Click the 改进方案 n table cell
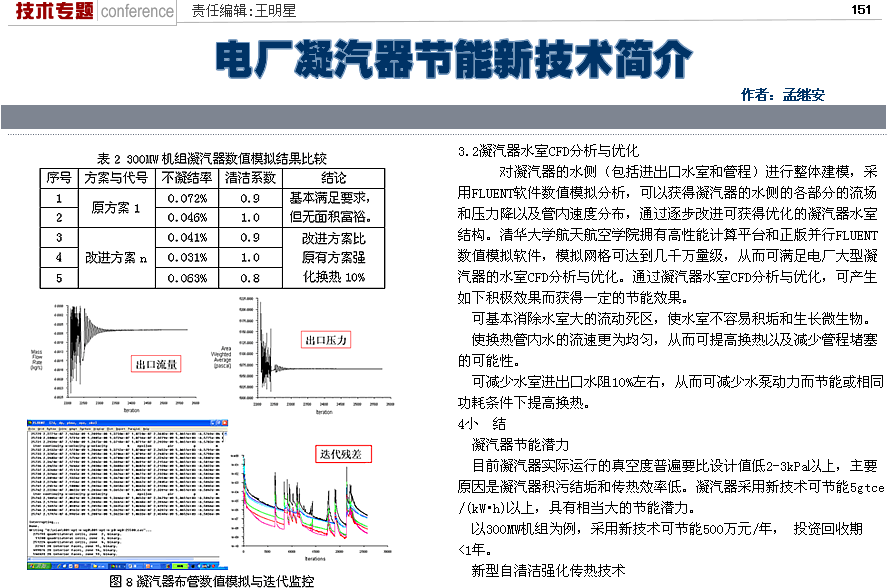888x588 pixels. (116, 258)
